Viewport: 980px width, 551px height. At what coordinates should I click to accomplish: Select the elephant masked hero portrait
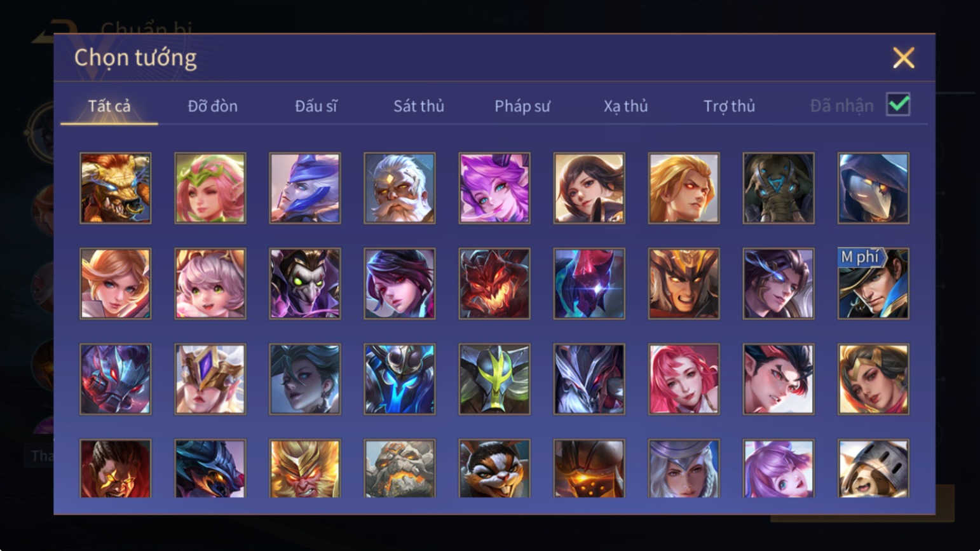(779, 188)
